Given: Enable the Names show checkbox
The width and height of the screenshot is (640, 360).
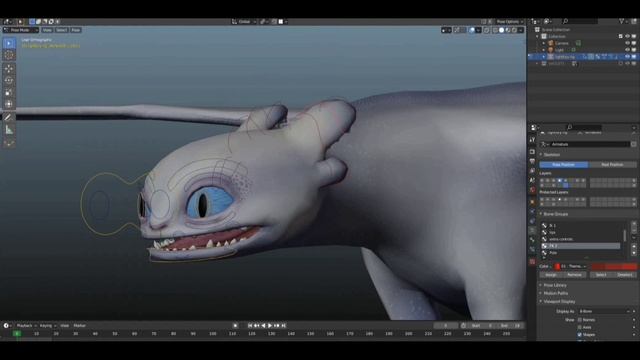Looking at the screenshot, I should (x=580, y=320).
